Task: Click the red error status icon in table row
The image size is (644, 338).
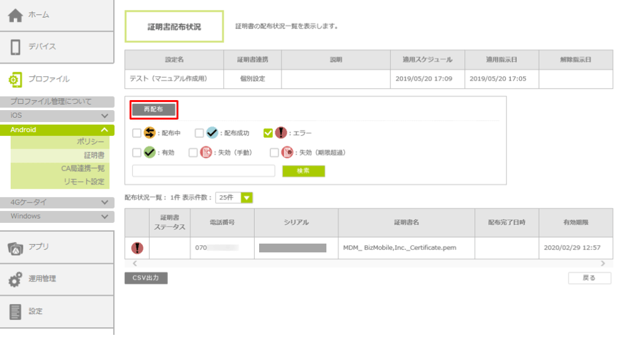Action: click(x=137, y=248)
